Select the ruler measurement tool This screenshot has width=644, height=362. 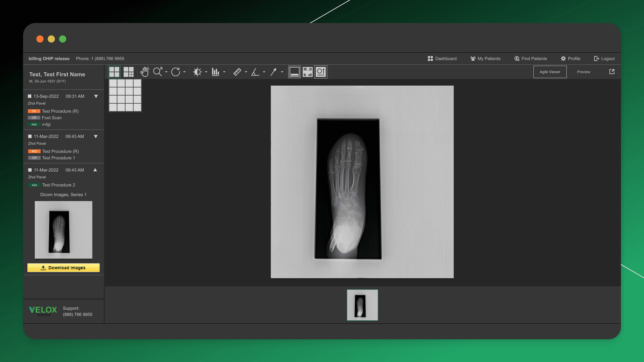point(237,72)
